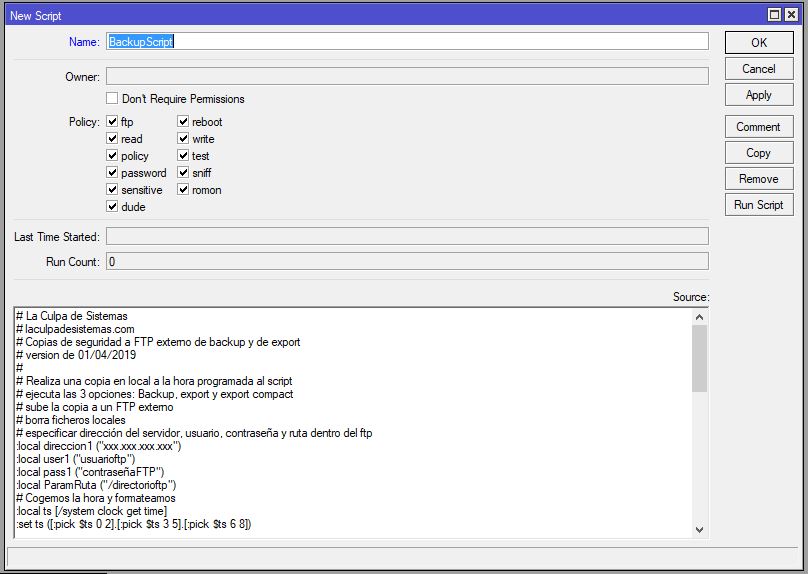The width and height of the screenshot is (808, 574).
Task: Apply the script changes
Action: 758,95
